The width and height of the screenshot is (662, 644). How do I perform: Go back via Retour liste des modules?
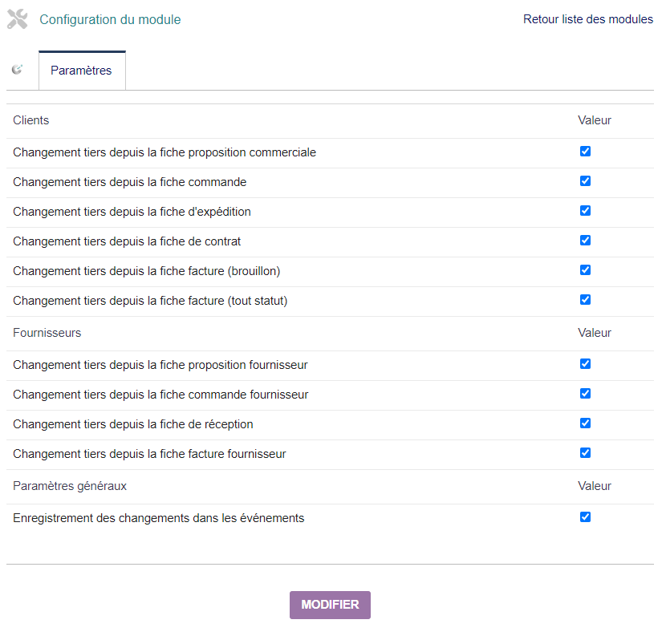(x=587, y=19)
